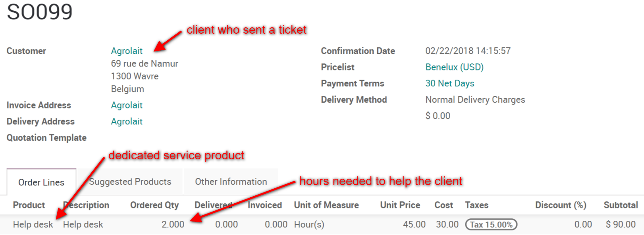Switch to the Order Lines tab

(41, 182)
